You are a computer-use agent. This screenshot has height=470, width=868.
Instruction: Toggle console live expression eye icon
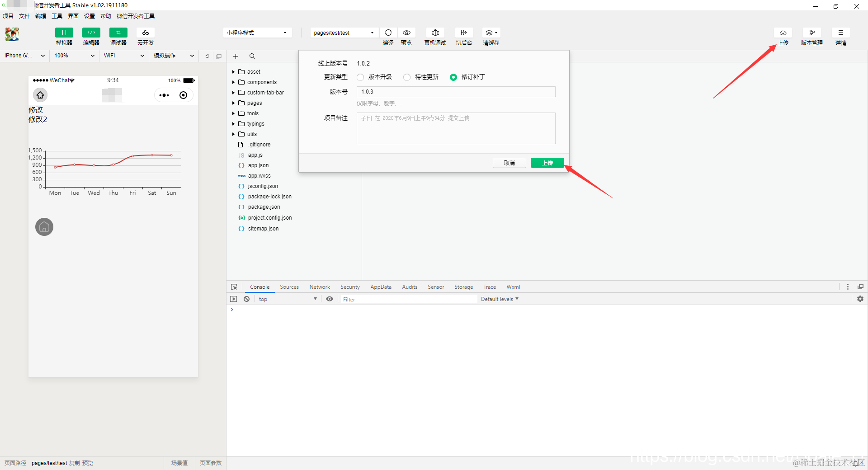[x=330, y=299]
